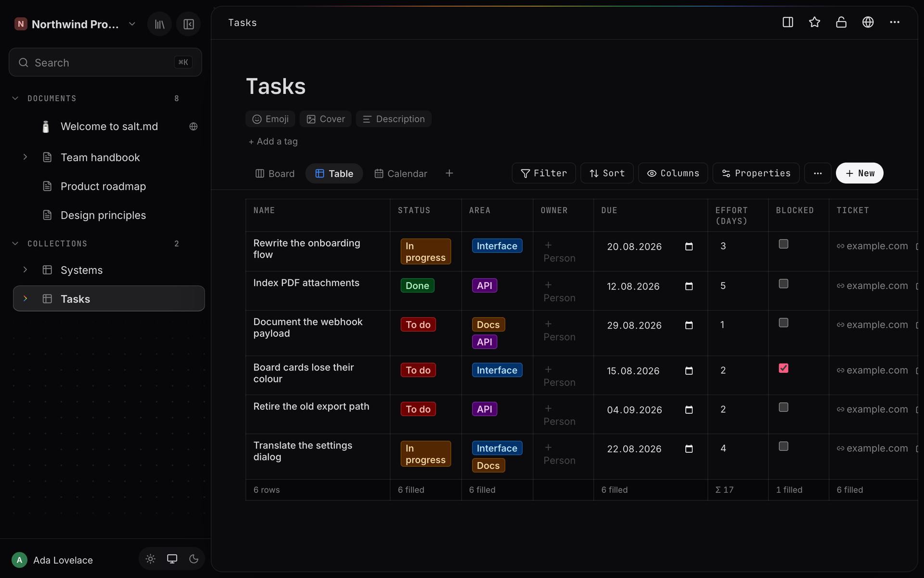Expand the Tasks collection in sidebar
The width and height of the screenshot is (924, 578).
click(26, 299)
